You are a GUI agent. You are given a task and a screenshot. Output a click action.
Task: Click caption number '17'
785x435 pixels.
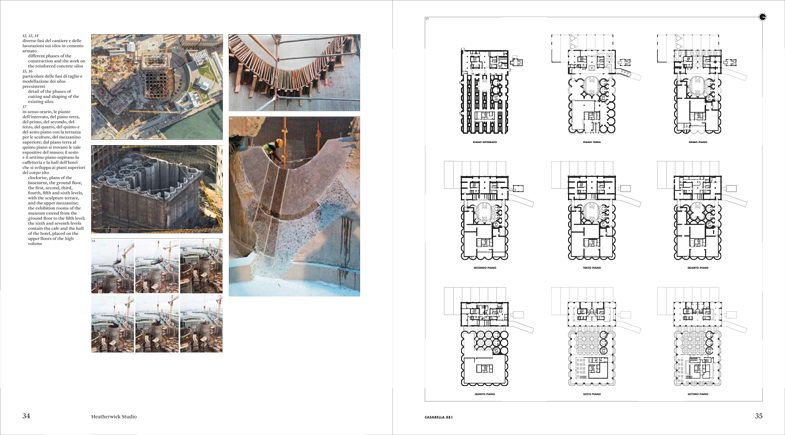coord(24,107)
